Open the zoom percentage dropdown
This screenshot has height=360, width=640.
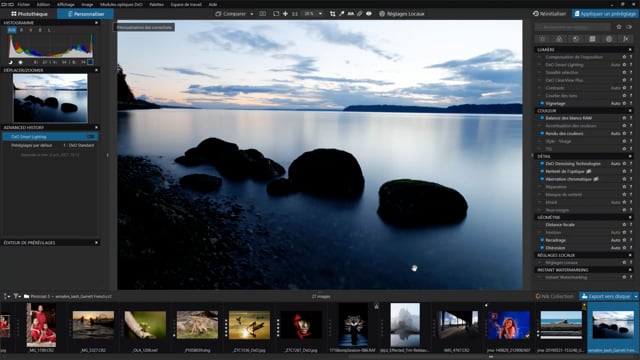(320, 14)
